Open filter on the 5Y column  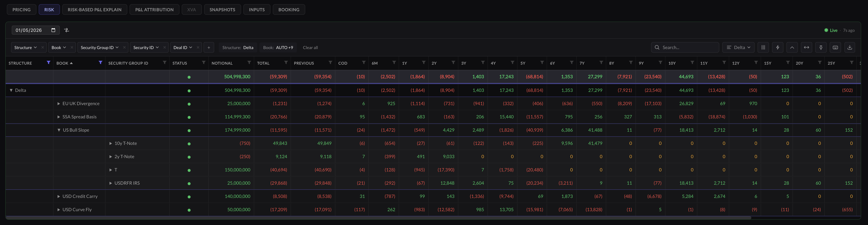point(542,62)
